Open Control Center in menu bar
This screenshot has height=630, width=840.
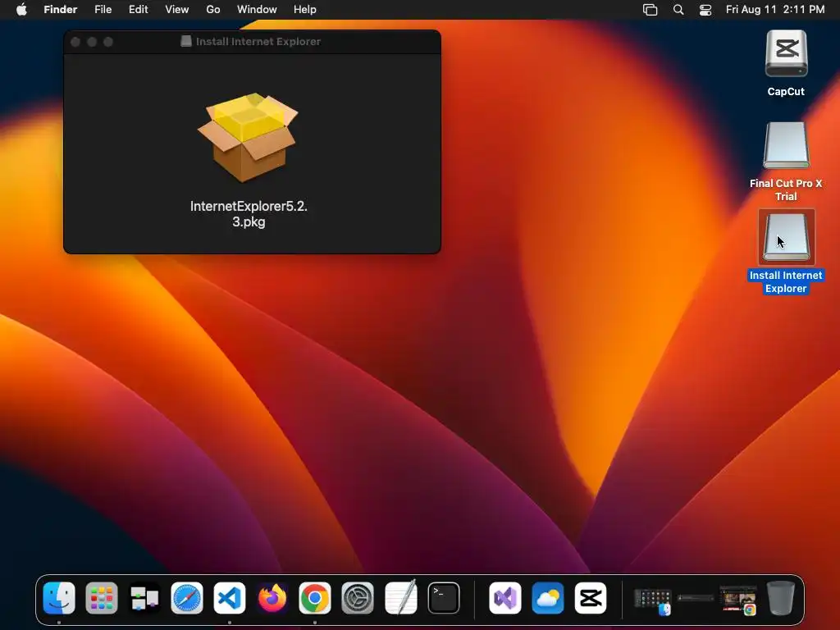(705, 10)
